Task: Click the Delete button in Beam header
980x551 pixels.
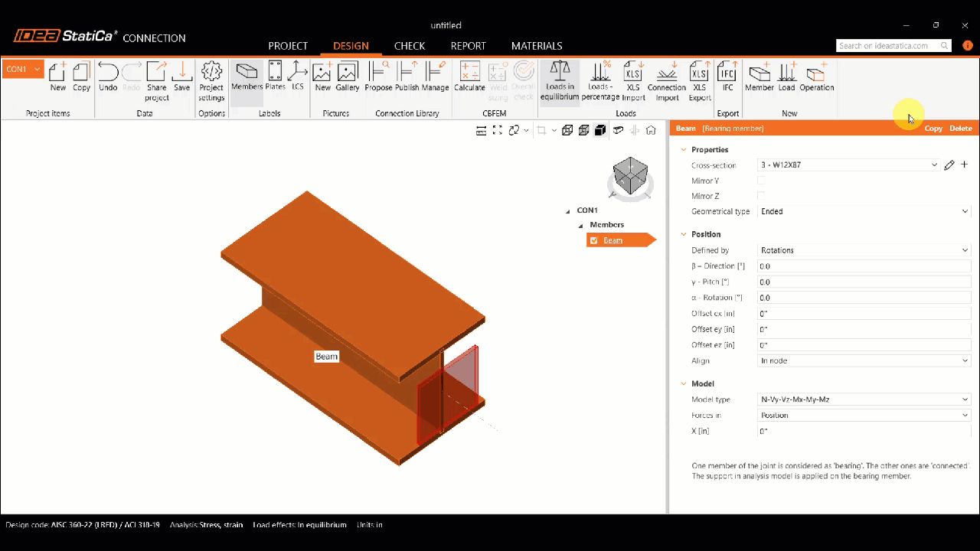Action: point(960,129)
